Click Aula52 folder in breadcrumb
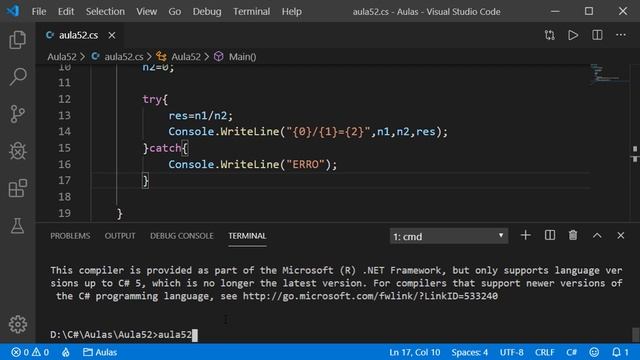The image size is (640, 360). tap(62, 57)
